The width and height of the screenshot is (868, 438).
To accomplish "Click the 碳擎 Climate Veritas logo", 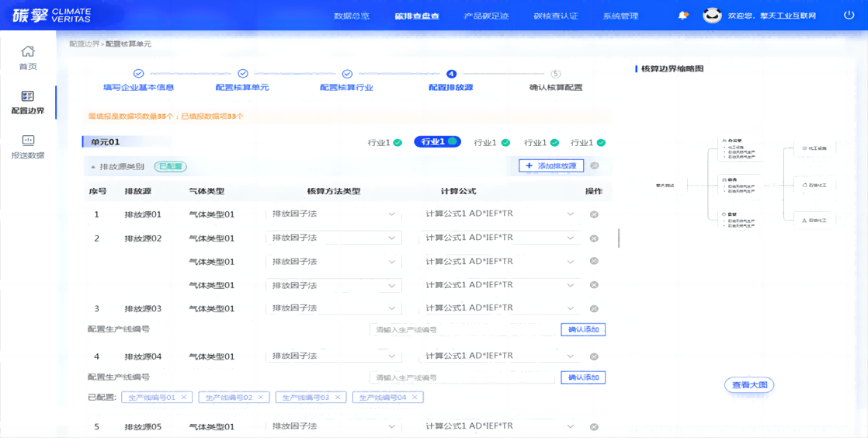I will tap(51, 16).
